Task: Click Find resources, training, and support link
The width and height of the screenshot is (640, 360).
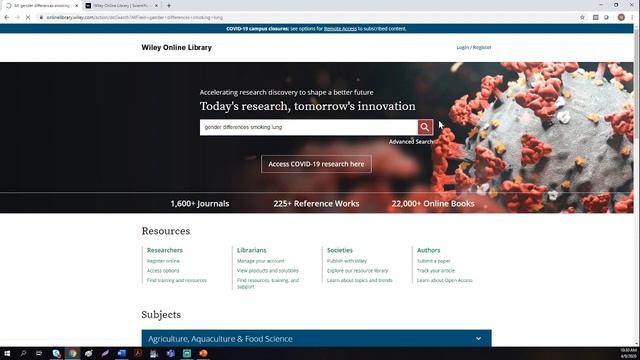Action: (x=268, y=283)
